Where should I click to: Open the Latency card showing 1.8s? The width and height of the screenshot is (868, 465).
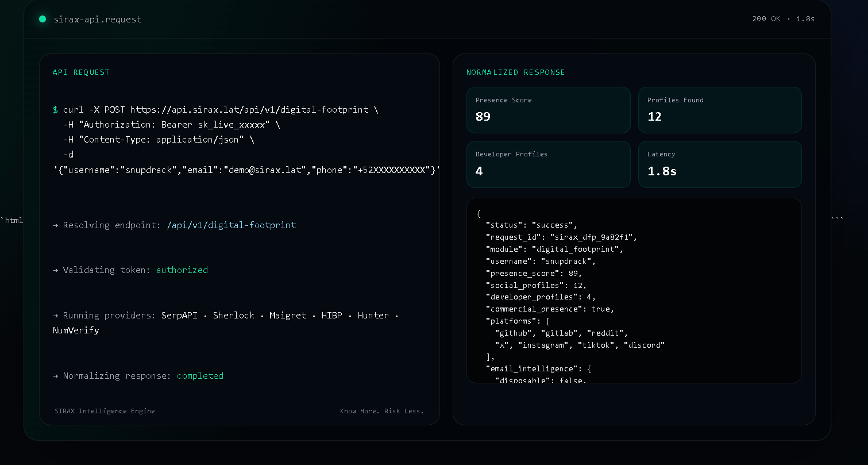tap(720, 164)
